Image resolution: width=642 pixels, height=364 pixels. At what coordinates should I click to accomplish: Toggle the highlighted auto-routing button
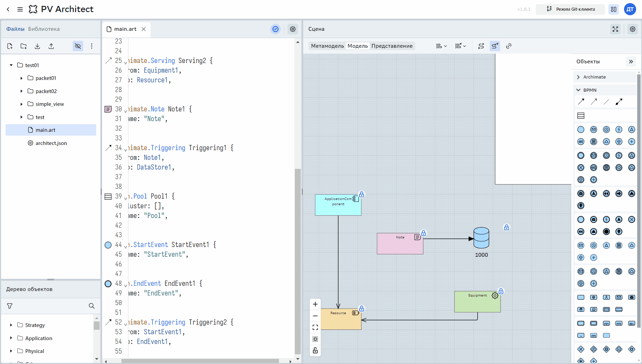click(495, 46)
